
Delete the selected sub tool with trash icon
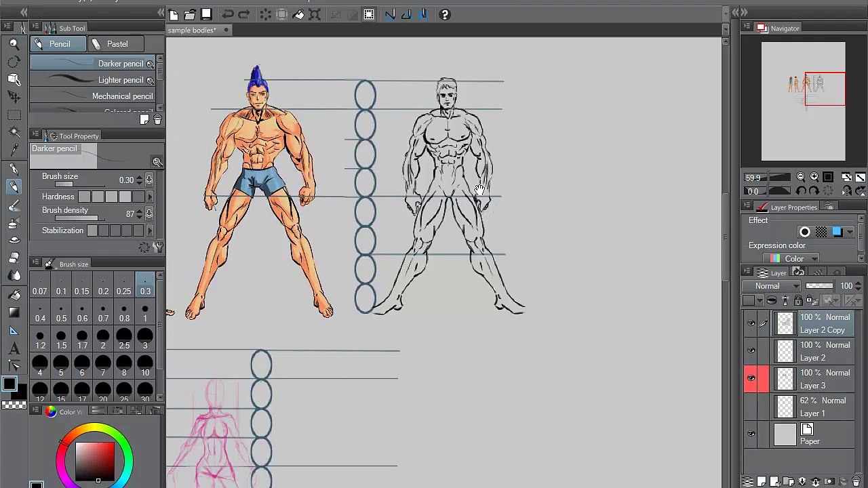157,120
